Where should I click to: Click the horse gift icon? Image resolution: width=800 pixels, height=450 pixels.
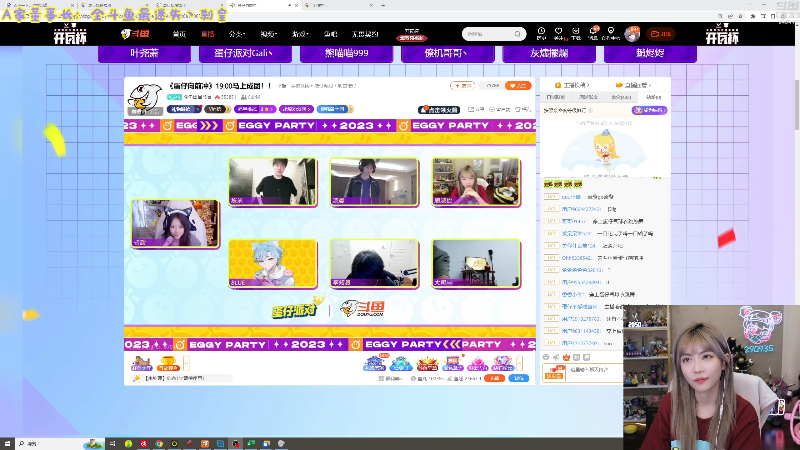coord(142,363)
